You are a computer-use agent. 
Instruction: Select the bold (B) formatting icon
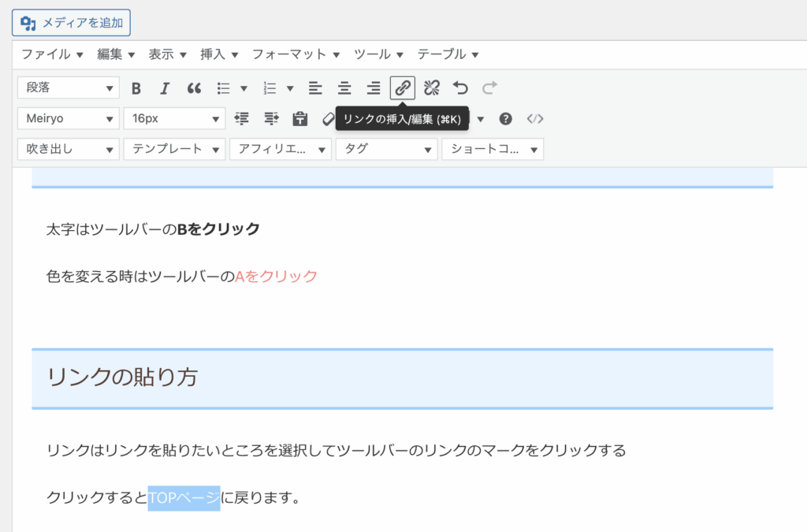click(136, 87)
